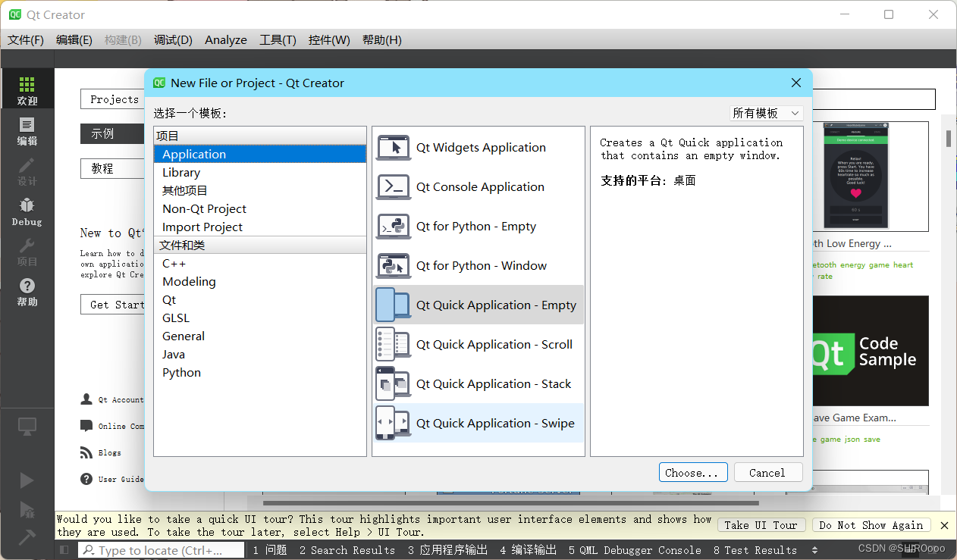Viewport: 957px width, 560px height.
Task: Click the Qt Account person icon
Action: click(86, 399)
